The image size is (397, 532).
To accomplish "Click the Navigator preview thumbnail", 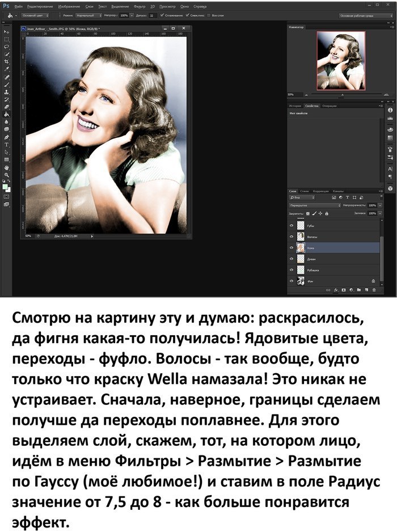I will (340, 60).
